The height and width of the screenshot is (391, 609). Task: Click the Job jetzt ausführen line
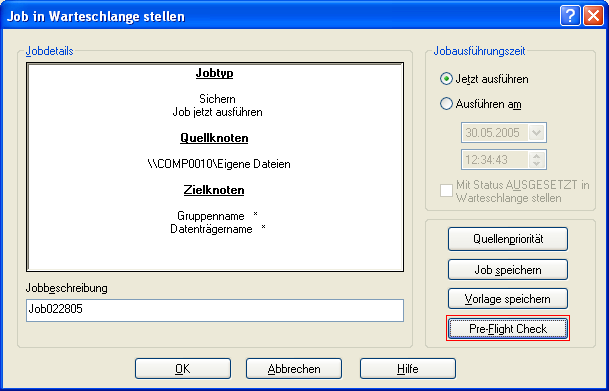(218, 112)
